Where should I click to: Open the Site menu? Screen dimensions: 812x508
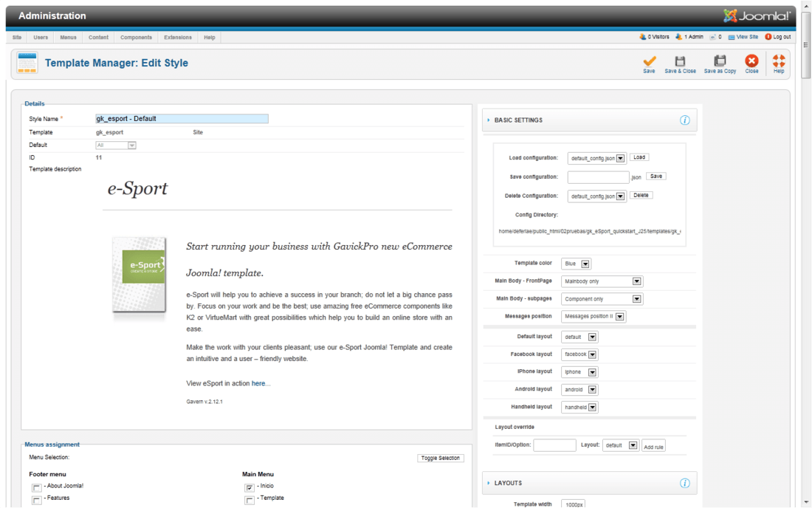(17, 37)
